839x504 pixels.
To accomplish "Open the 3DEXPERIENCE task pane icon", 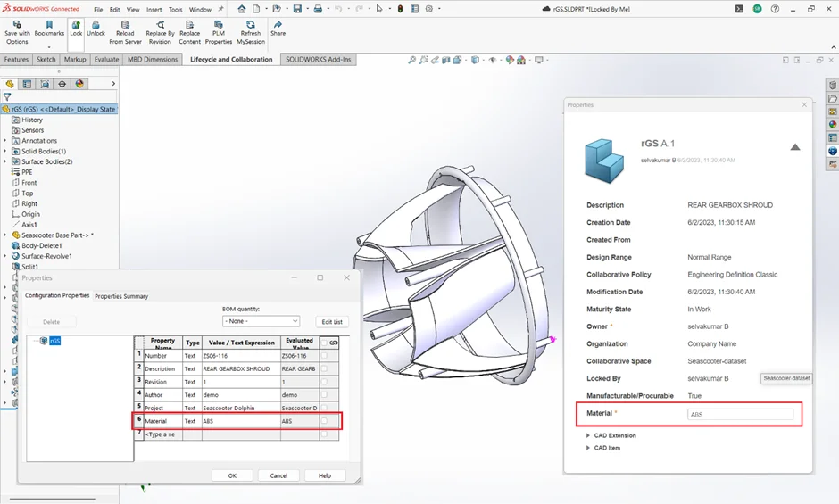I will (833, 152).
